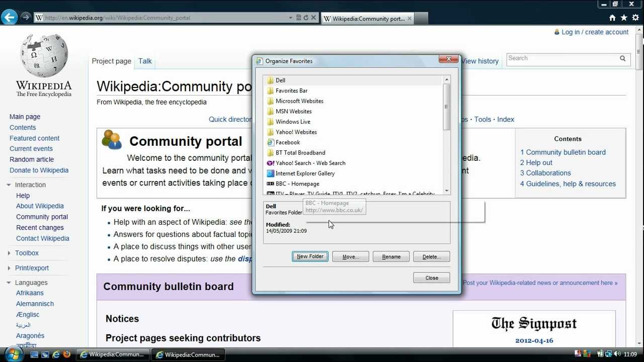Open address bar dropdown arrow
Screen dimensions: 644x362
[x=290, y=18]
